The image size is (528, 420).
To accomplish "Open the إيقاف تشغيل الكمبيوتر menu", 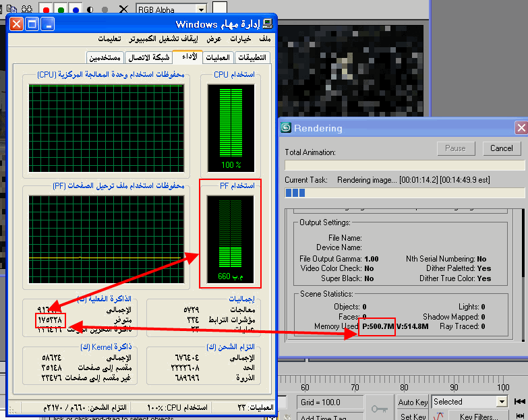I will (x=163, y=38).
